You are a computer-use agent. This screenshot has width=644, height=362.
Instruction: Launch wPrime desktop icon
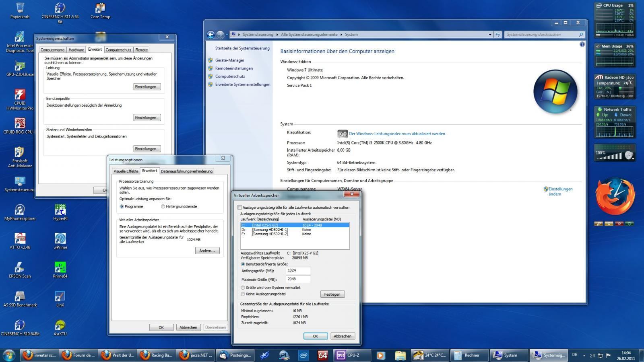pyautogui.click(x=60, y=241)
